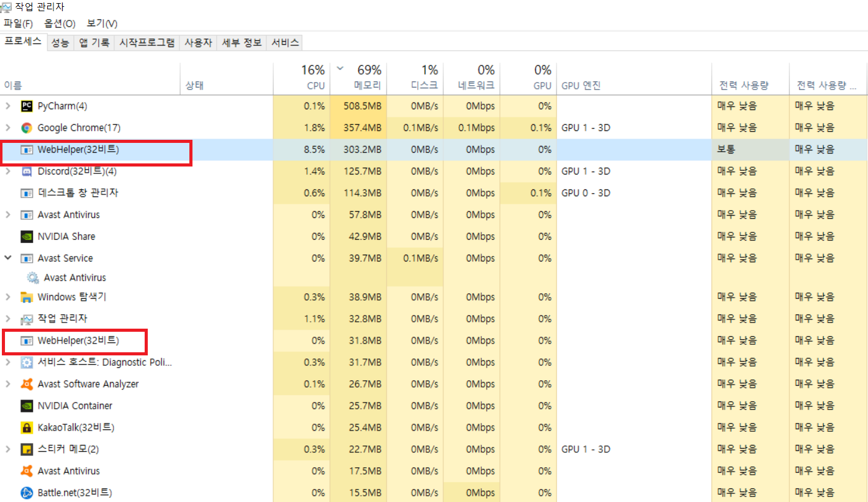Click the Windows 탐색기 folder icon
This screenshot has height=502, width=868.
27,297
